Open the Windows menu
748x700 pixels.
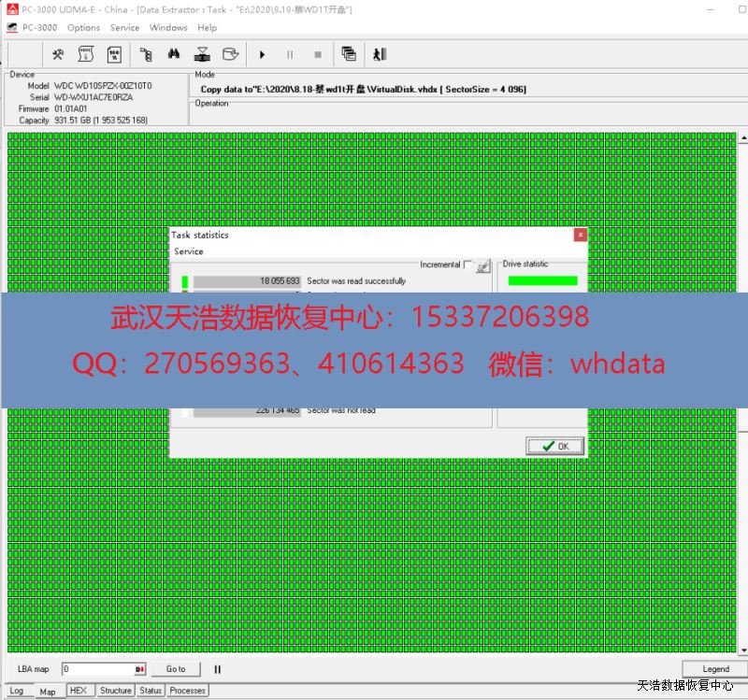pos(168,28)
